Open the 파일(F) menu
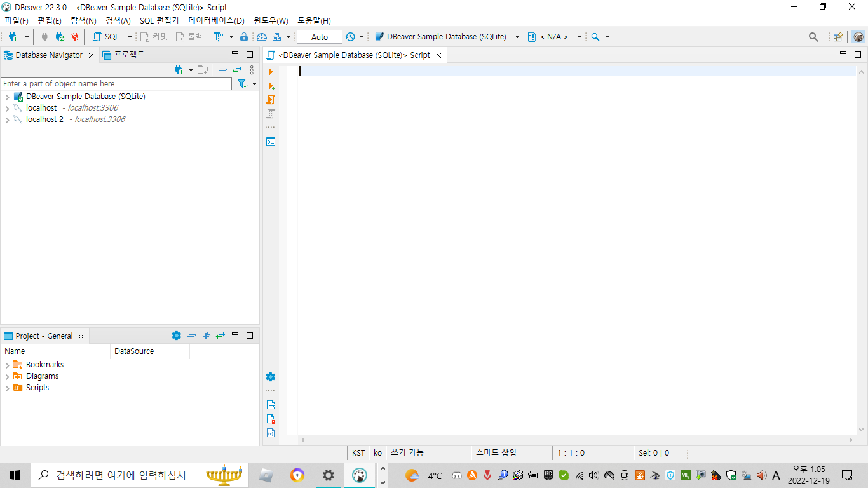Image resolution: width=868 pixels, height=488 pixels. click(17, 20)
